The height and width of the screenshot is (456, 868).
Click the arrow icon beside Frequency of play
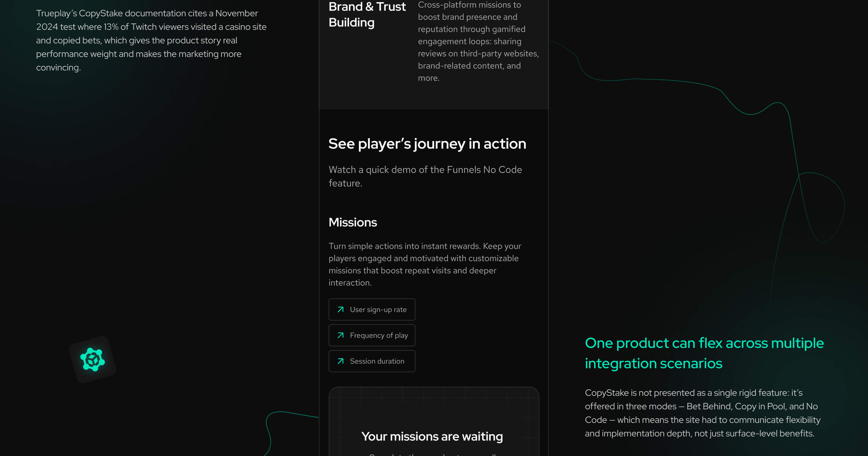tap(341, 336)
